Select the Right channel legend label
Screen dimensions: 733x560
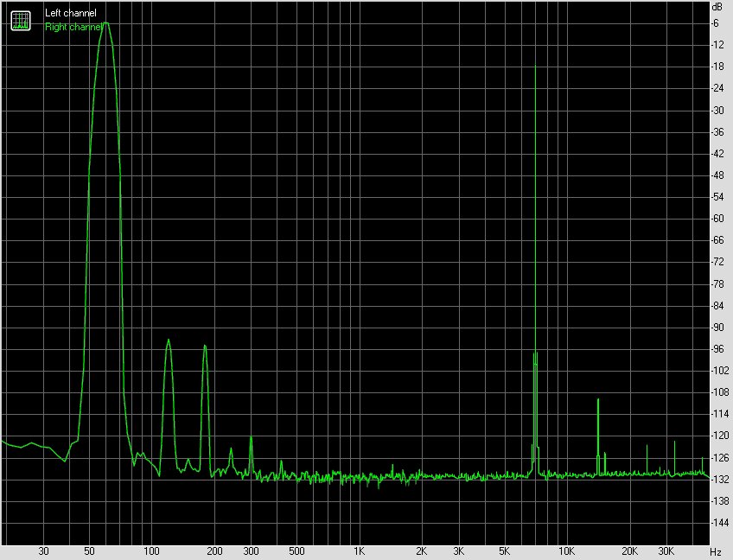tap(73, 27)
